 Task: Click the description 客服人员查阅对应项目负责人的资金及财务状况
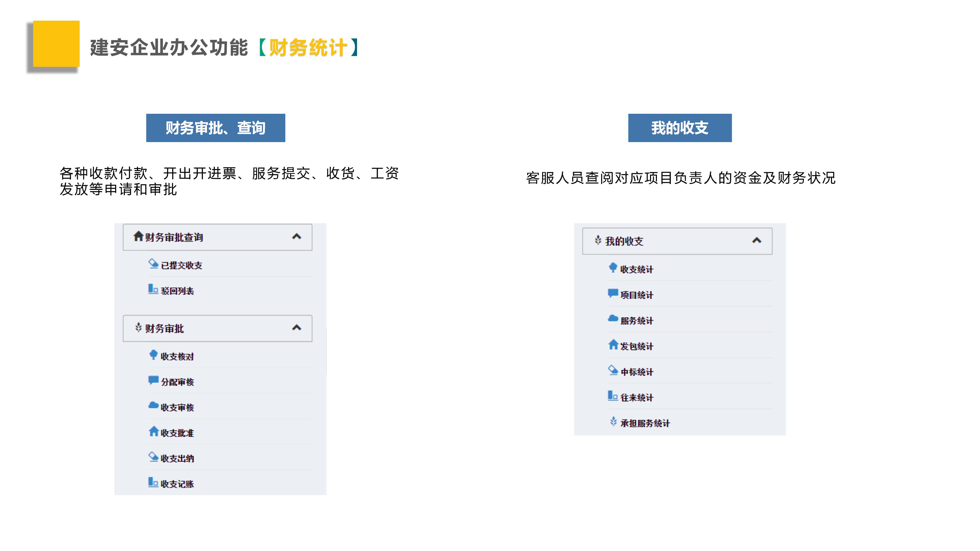click(x=681, y=178)
